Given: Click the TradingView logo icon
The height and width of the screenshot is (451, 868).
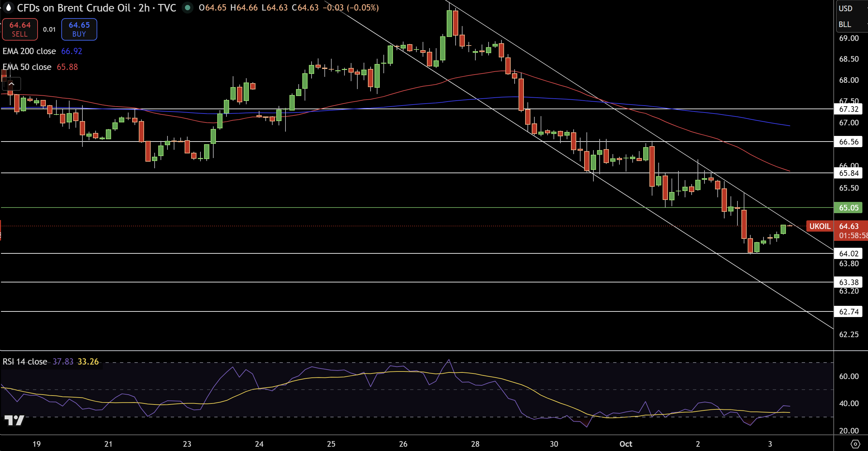Looking at the screenshot, I should tap(14, 420).
